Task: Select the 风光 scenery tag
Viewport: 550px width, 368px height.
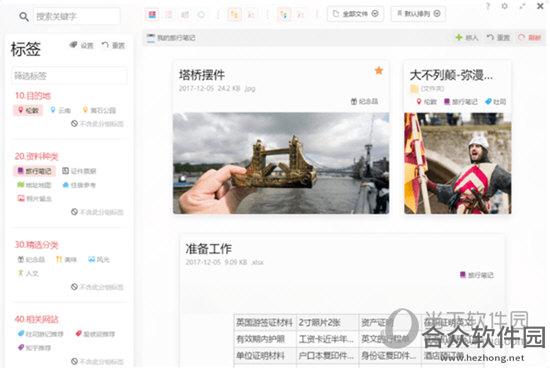Action: click(99, 260)
